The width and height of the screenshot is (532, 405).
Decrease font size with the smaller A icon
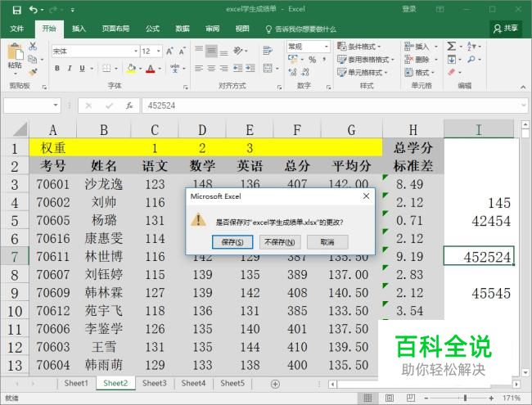[x=183, y=52]
